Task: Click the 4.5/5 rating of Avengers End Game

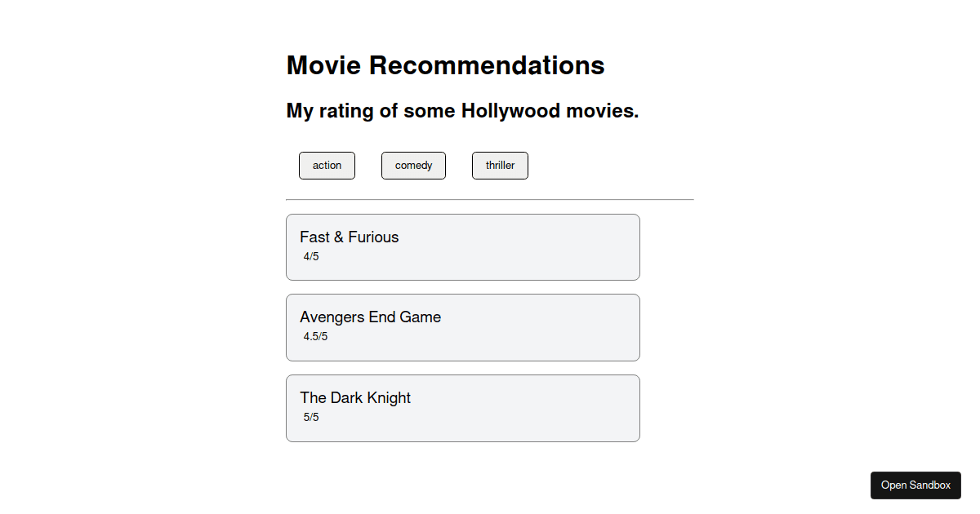Action: tap(315, 335)
